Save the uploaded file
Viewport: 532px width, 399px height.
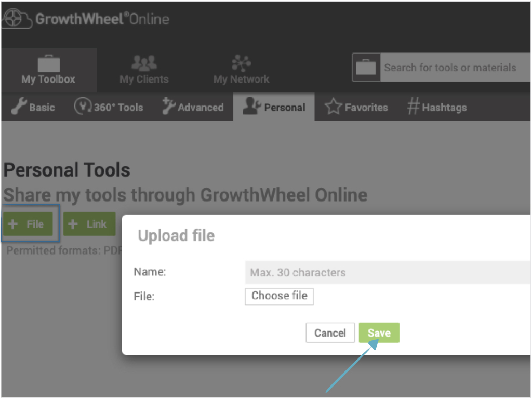pos(379,332)
